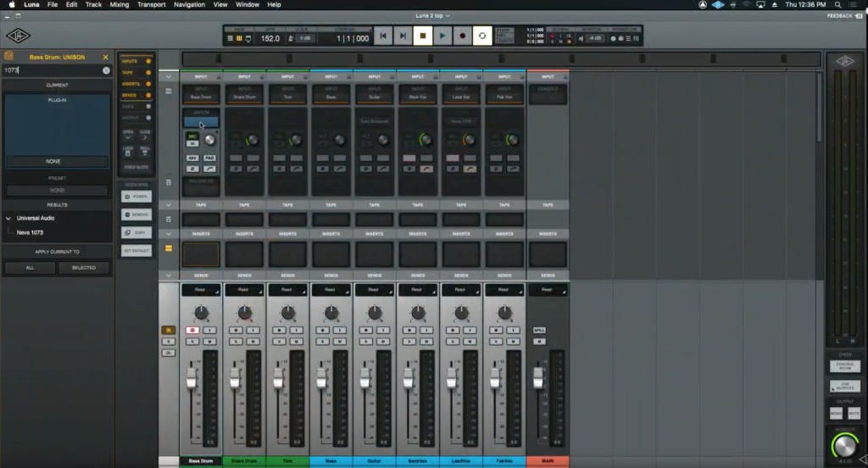Click the Stop button in transport

[422, 36]
